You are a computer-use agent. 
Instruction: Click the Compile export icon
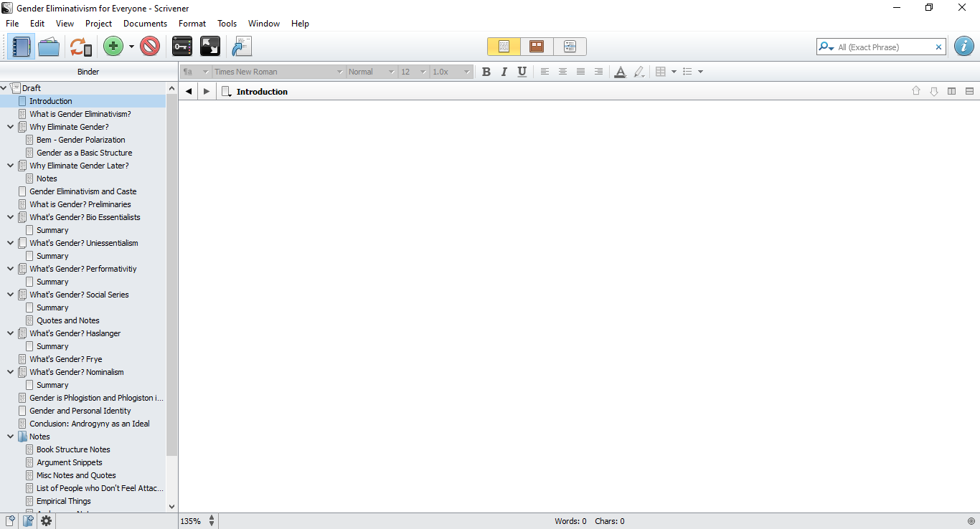coord(242,47)
